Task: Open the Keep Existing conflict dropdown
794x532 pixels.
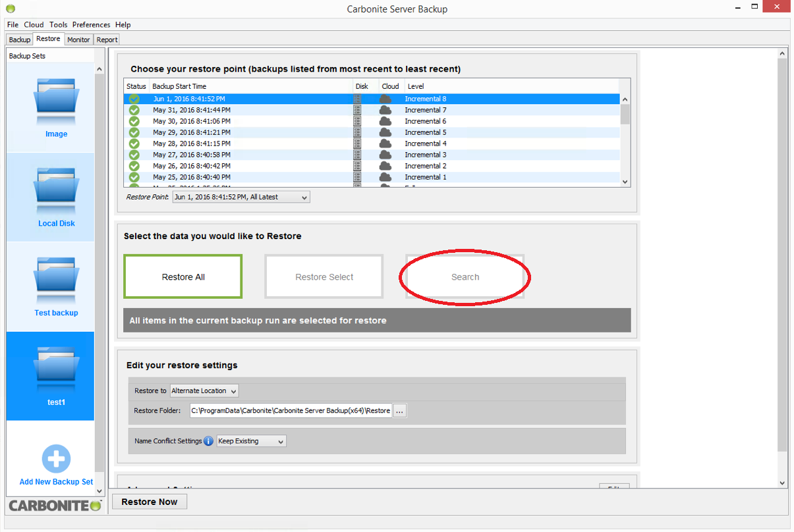Action: 252,441
